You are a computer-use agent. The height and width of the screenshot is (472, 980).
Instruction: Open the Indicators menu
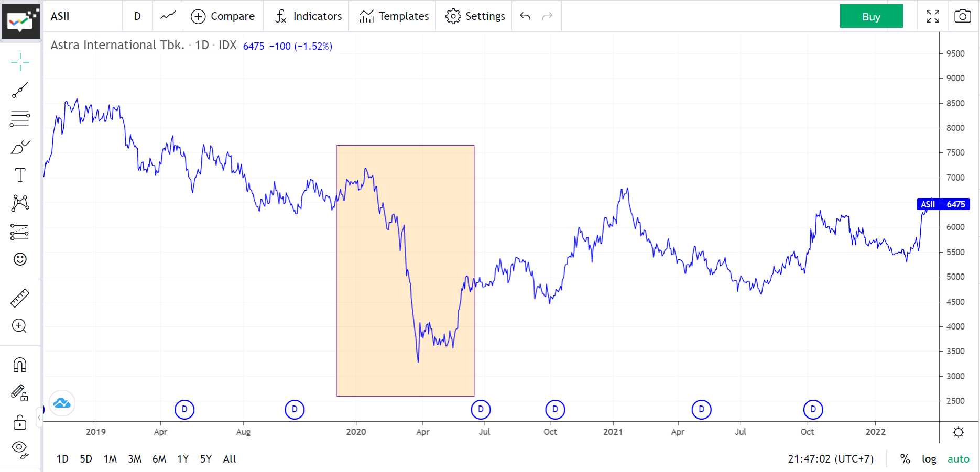coord(308,16)
